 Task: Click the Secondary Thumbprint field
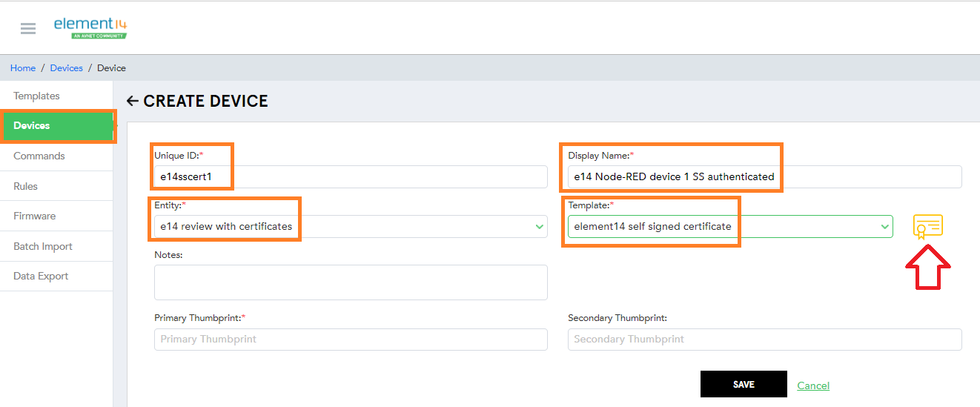(765, 340)
